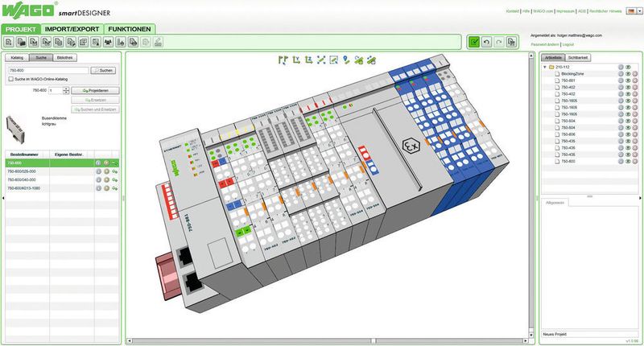Redo the last undone action
The image size is (644, 346).
pos(499,42)
